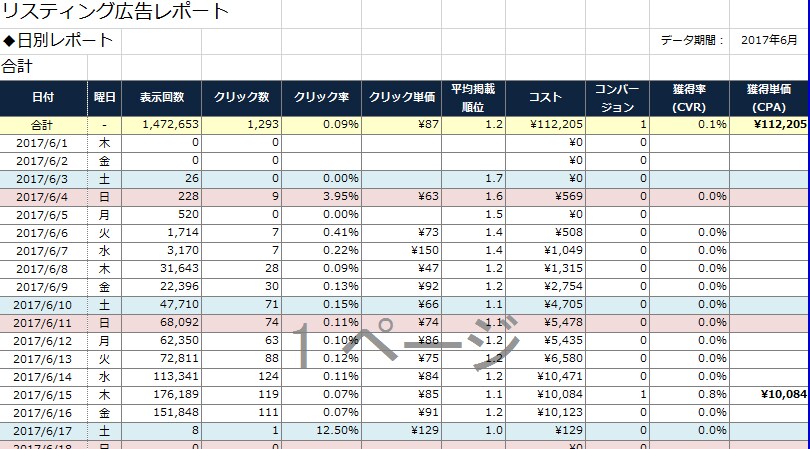Select the クリック率 column header
Image resolution: width=810 pixels, height=449 pixels.
click(x=321, y=98)
